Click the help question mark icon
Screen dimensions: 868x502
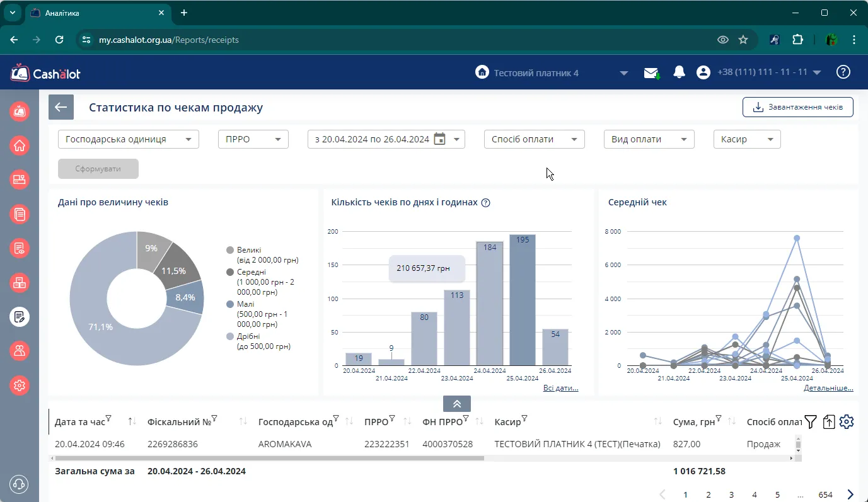click(843, 72)
